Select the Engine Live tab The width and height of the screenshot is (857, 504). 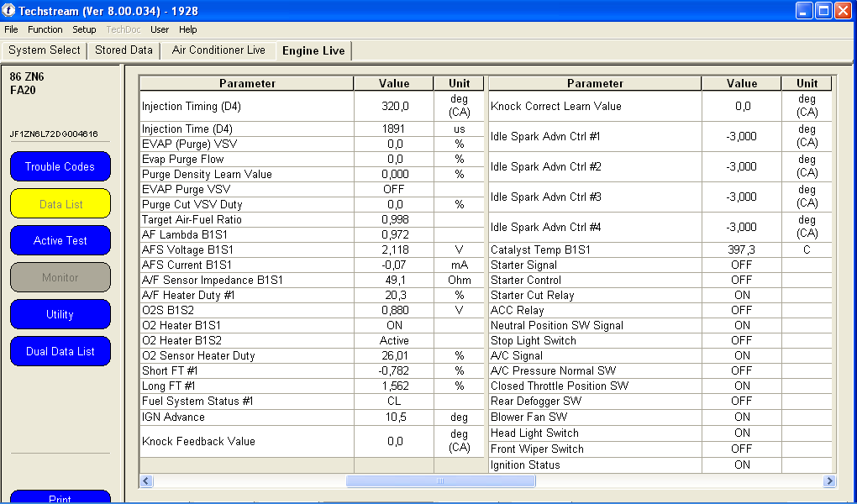(313, 51)
